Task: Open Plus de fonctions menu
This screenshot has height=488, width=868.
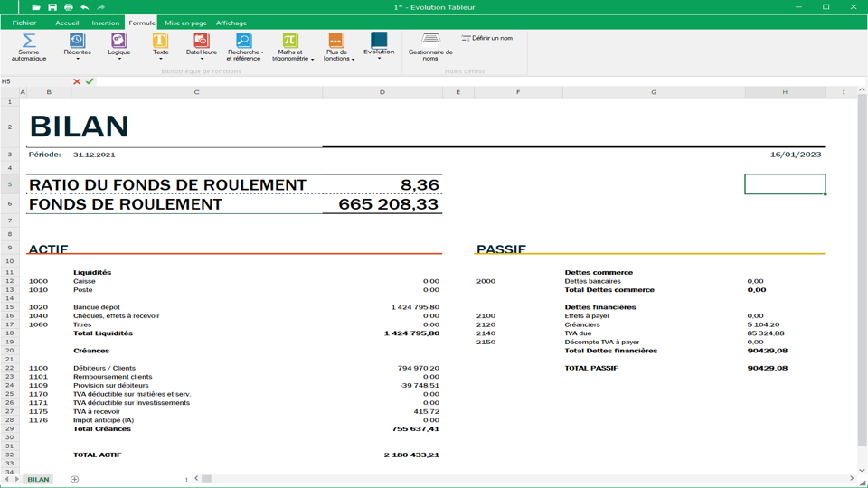Action: coord(337,47)
